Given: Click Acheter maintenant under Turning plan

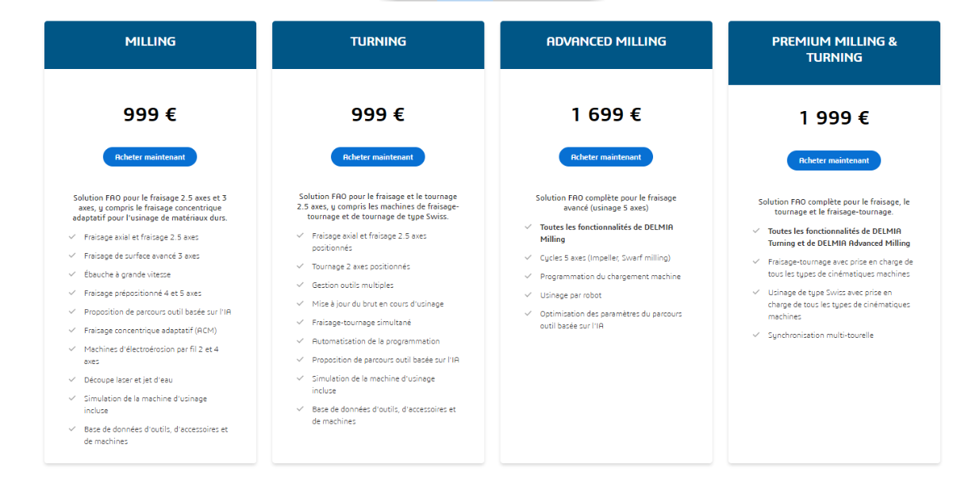Looking at the screenshot, I should [378, 157].
